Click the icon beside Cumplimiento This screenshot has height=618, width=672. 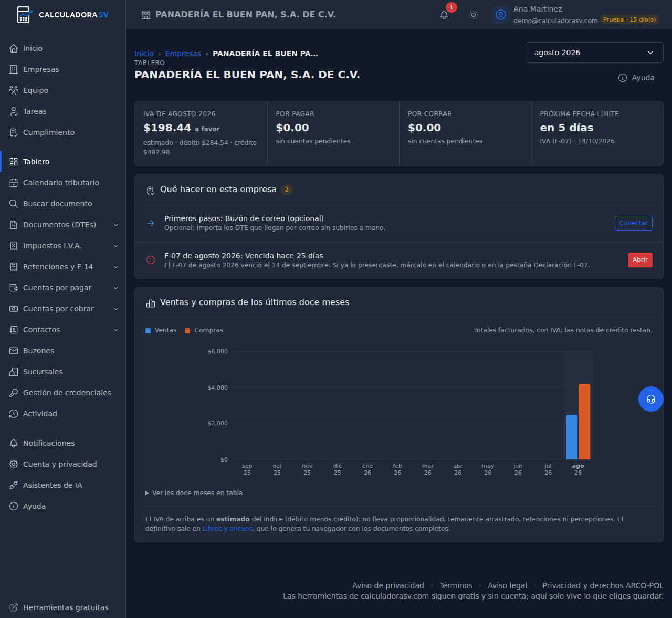tap(14, 132)
